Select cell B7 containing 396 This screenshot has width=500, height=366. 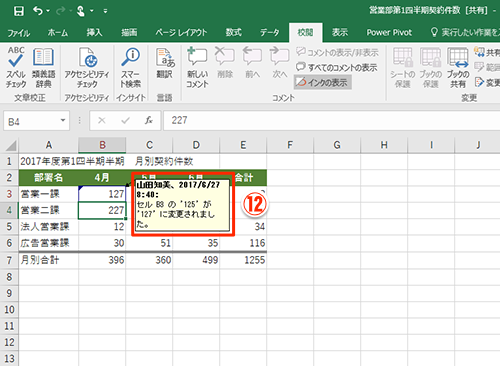(x=102, y=260)
